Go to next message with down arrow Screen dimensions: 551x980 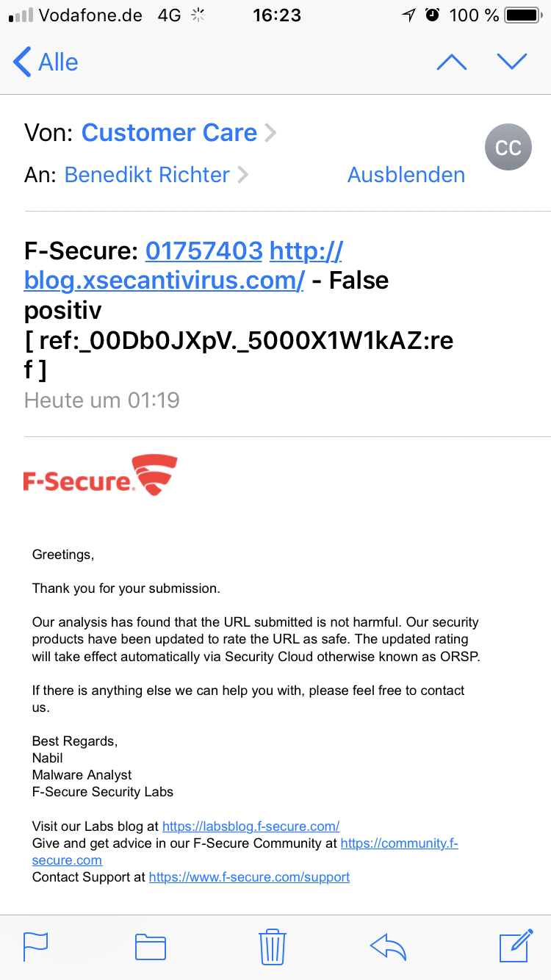[512, 62]
